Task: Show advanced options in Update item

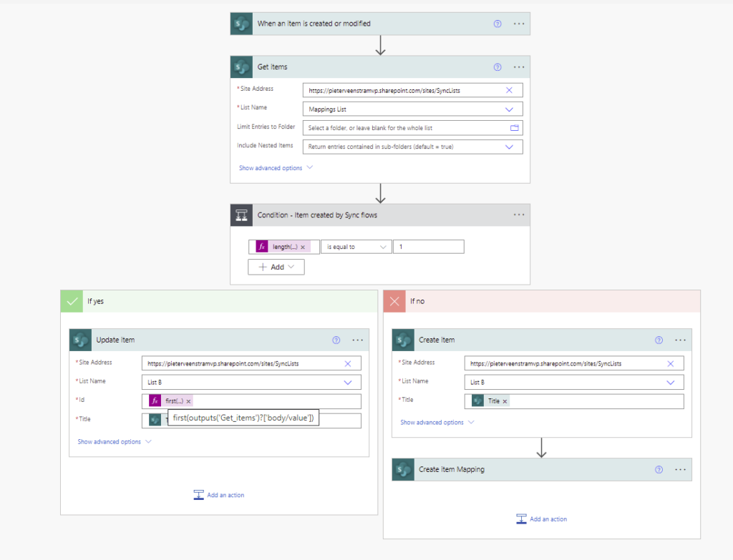Action: [x=115, y=441]
